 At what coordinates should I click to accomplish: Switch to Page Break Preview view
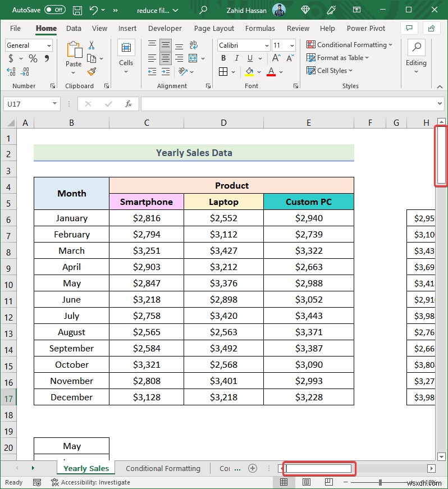329,482
